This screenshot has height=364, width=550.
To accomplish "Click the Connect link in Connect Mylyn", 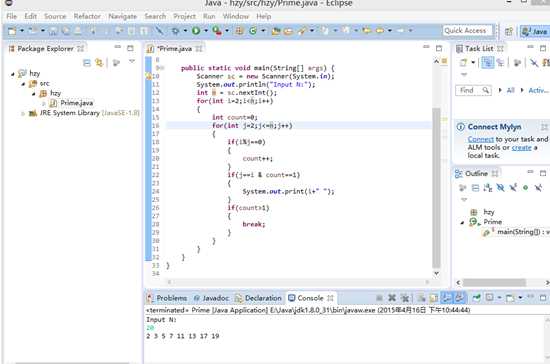I will click(x=481, y=139).
